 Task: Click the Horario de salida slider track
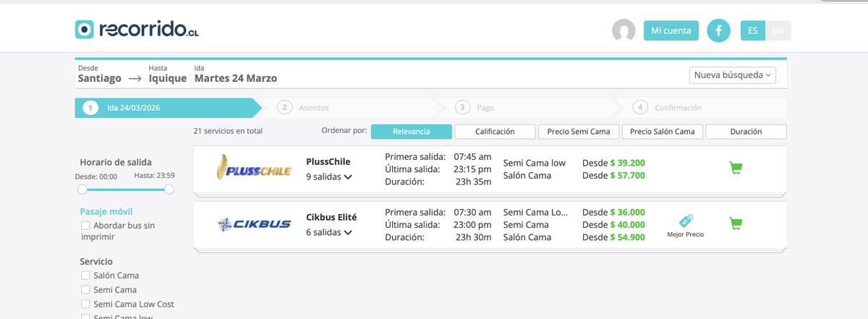click(x=126, y=190)
